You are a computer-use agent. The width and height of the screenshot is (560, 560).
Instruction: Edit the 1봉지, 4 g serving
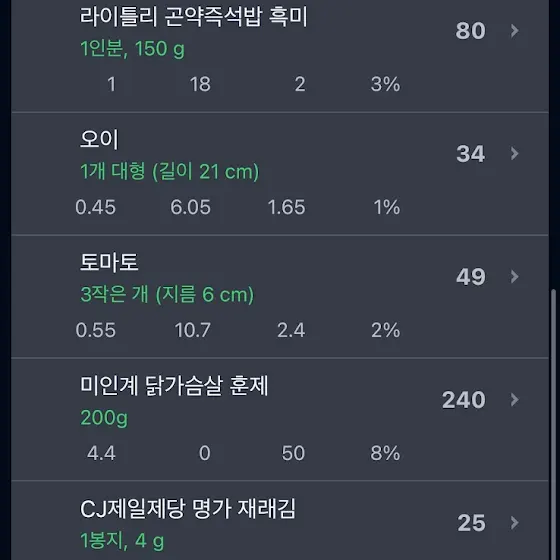coord(122,540)
